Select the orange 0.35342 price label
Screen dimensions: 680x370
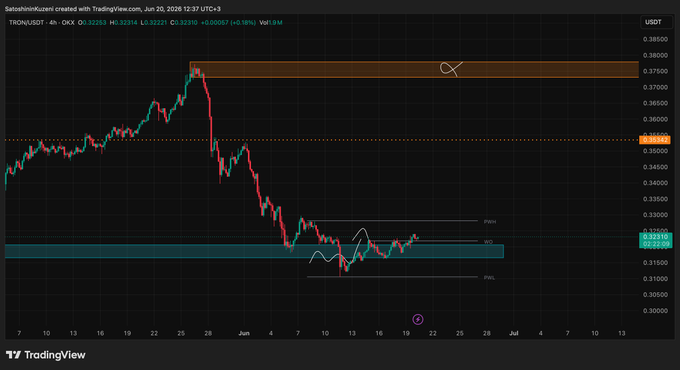(x=655, y=140)
